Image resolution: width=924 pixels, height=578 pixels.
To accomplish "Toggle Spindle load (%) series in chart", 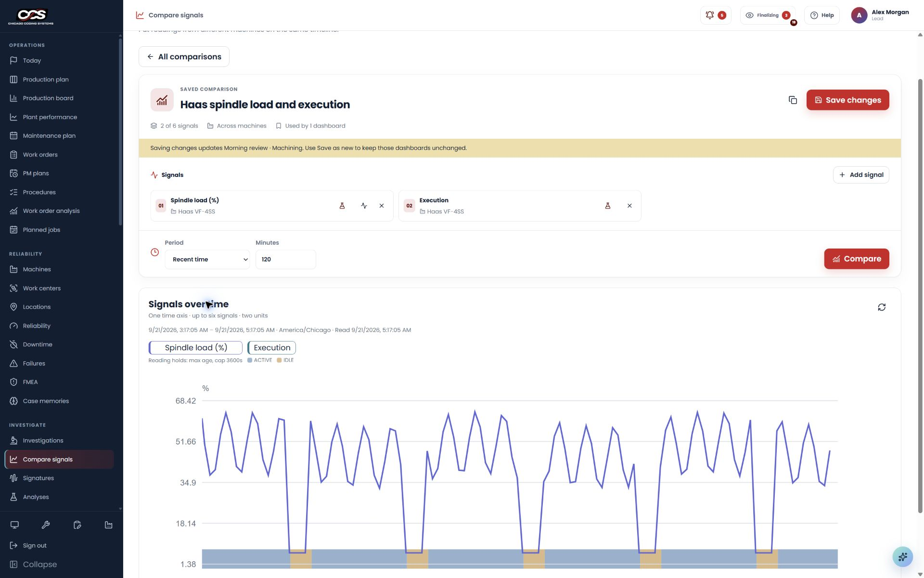I will point(195,348).
